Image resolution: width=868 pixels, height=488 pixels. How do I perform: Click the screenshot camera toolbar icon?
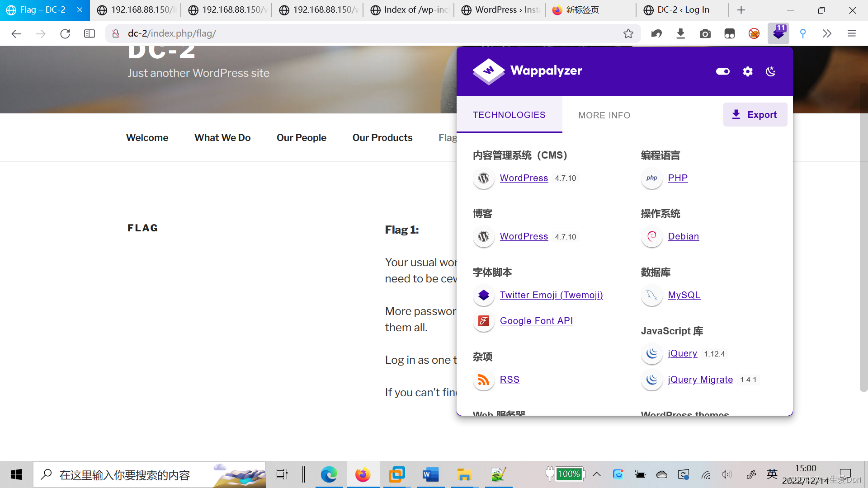pyautogui.click(x=705, y=33)
